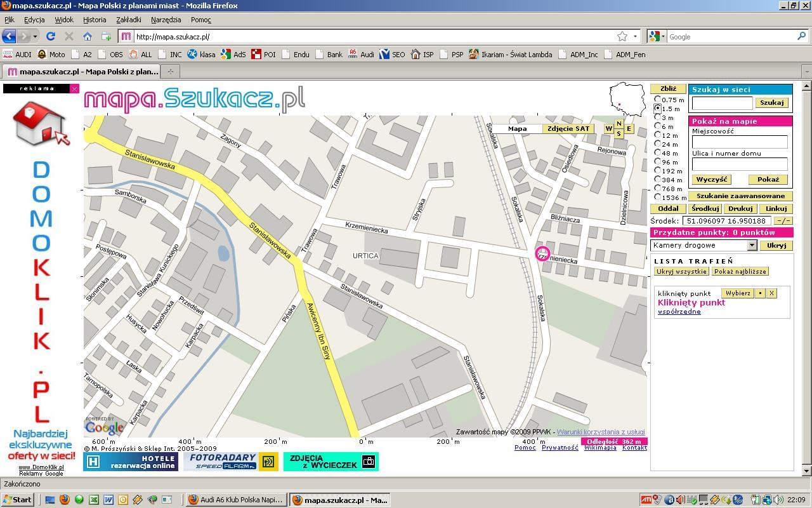Open the Widok menu
The height and width of the screenshot is (508, 812).
(x=64, y=20)
